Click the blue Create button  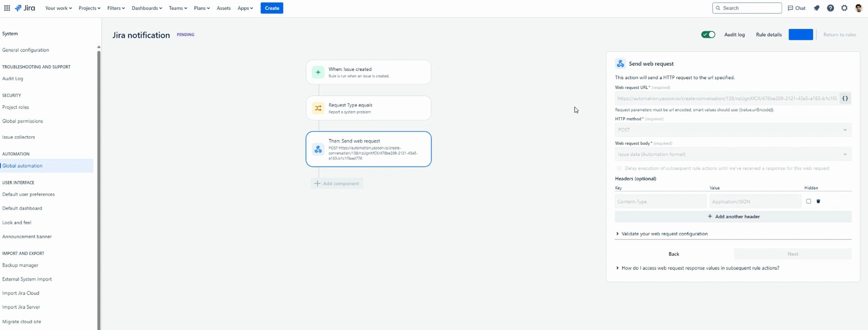(x=272, y=8)
